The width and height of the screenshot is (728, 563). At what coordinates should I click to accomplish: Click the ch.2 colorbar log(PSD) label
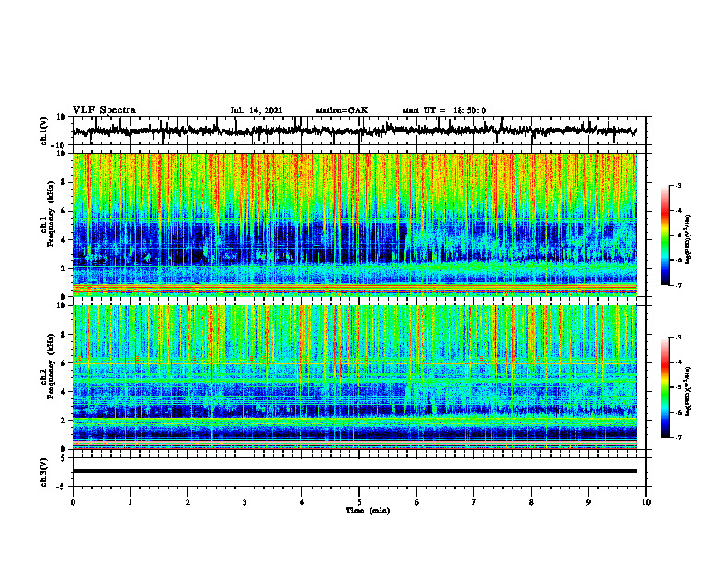pos(688,391)
